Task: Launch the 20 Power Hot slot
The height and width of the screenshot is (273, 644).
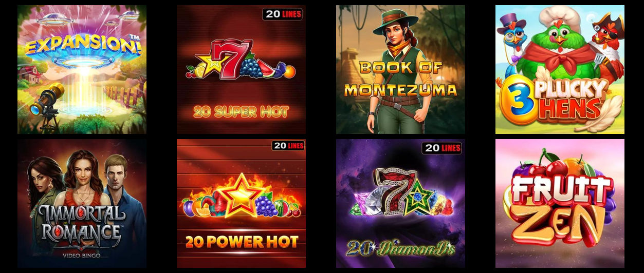Action: click(x=241, y=203)
